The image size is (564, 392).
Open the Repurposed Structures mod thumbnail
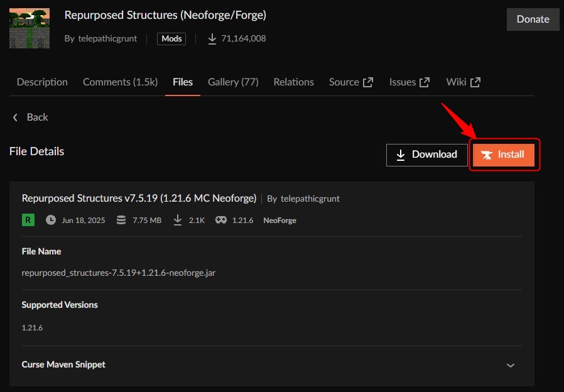point(30,28)
